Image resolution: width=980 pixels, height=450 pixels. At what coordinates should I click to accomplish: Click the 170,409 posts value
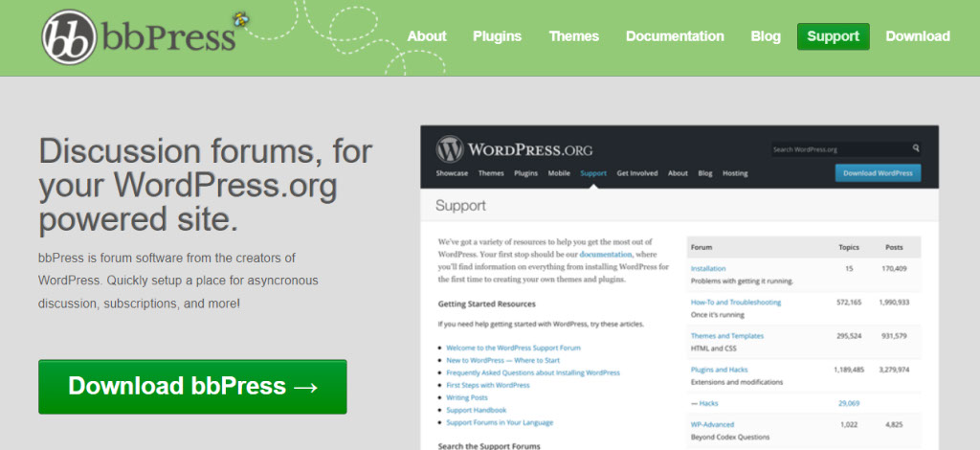click(894, 269)
